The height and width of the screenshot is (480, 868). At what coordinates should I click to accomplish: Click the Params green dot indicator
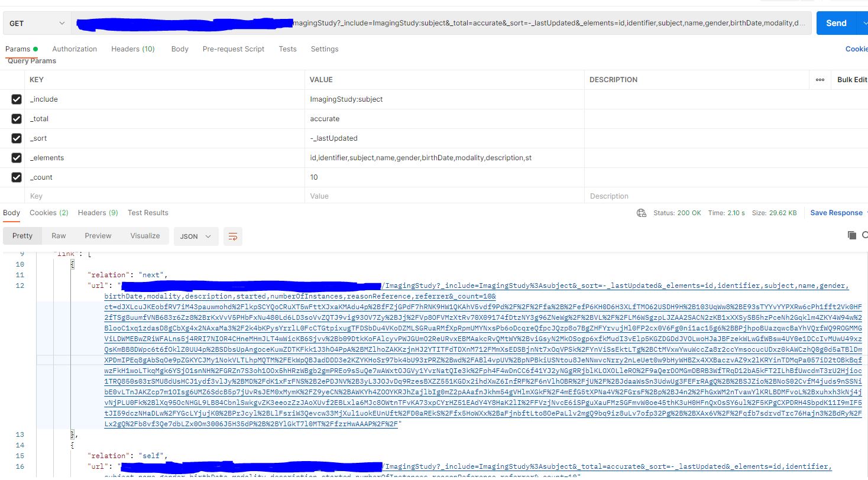[35, 48]
